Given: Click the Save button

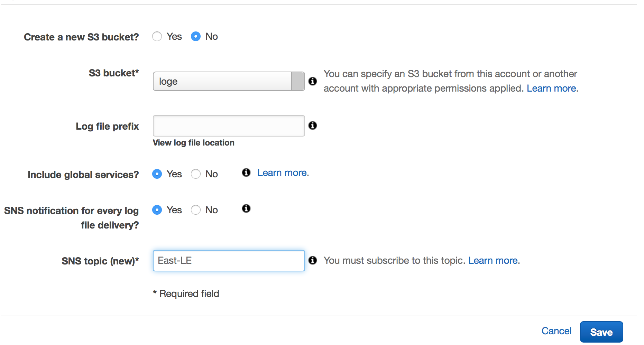Looking at the screenshot, I should 601,332.
